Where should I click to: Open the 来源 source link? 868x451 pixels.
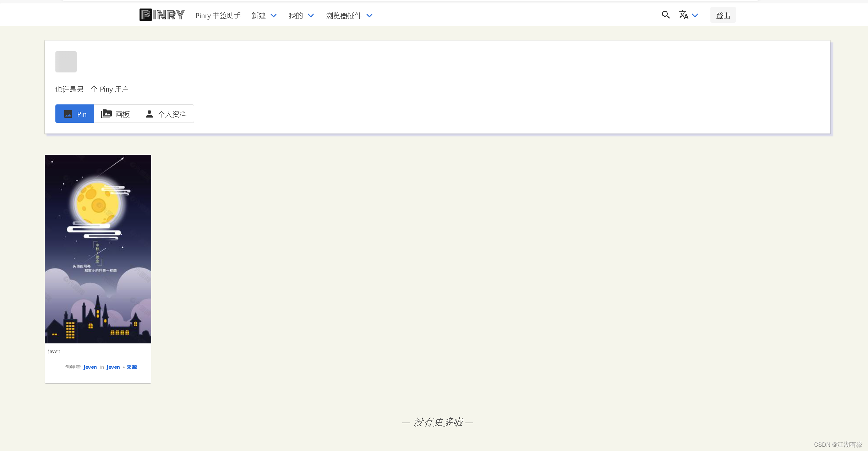(131, 367)
